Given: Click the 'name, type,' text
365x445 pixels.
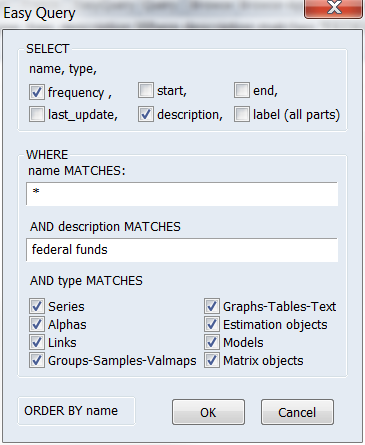Looking at the screenshot, I should click(x=63, y=69).
